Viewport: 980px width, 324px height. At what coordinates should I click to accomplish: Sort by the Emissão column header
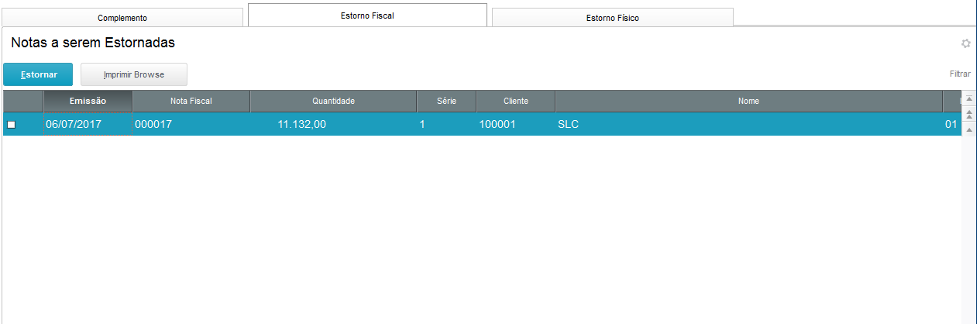(88, 101)
